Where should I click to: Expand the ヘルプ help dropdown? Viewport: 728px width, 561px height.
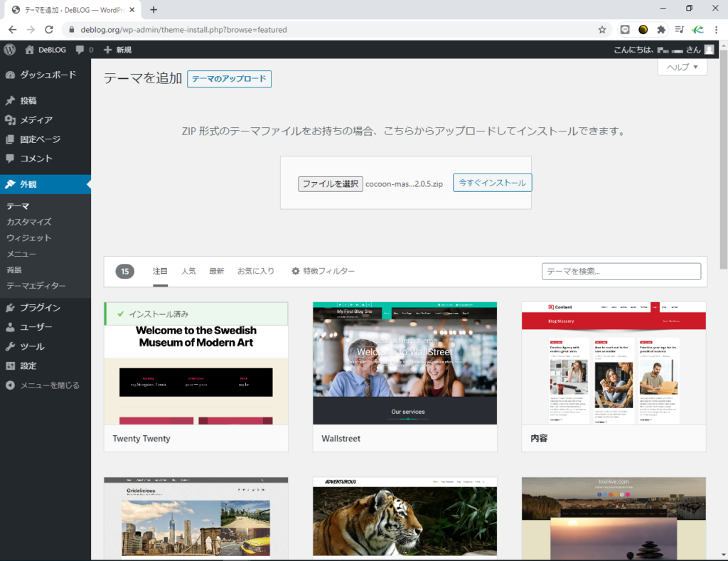tap(682, 67)
